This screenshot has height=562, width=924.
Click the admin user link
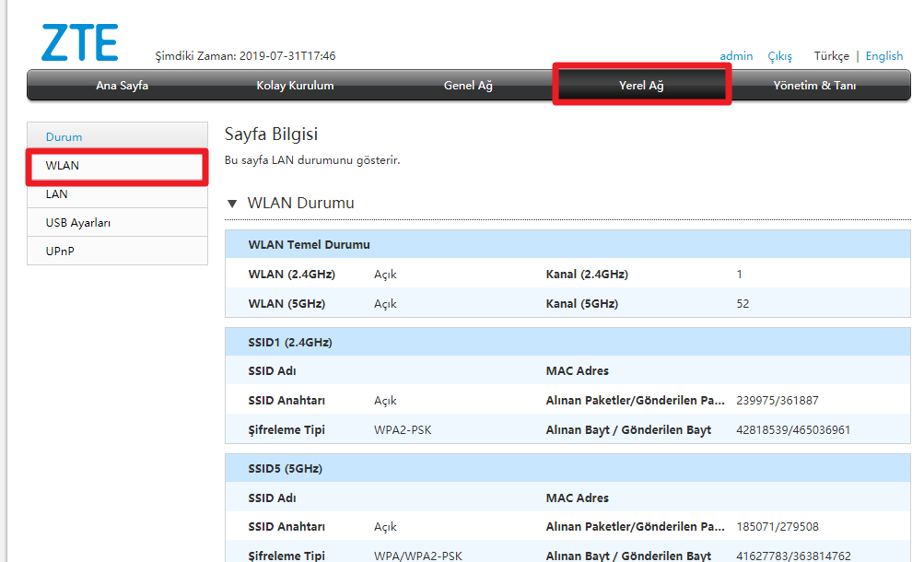point(736,56)
